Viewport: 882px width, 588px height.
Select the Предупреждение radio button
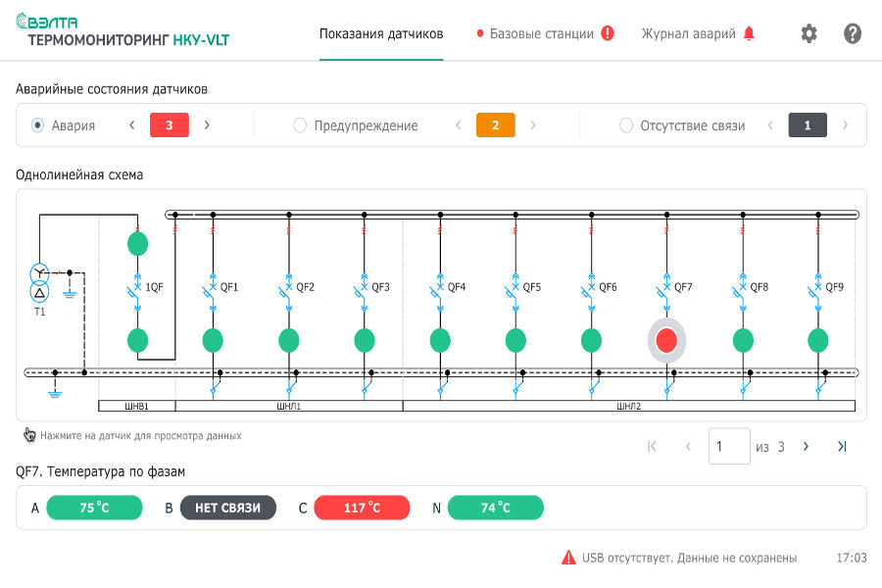tap(300, 125)
